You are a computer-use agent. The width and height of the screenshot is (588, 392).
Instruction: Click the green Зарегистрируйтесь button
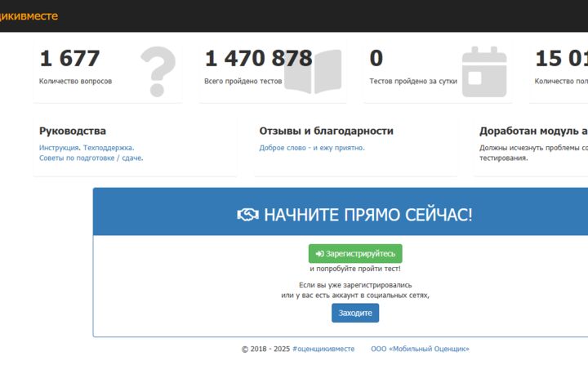(x=355, y=254)
